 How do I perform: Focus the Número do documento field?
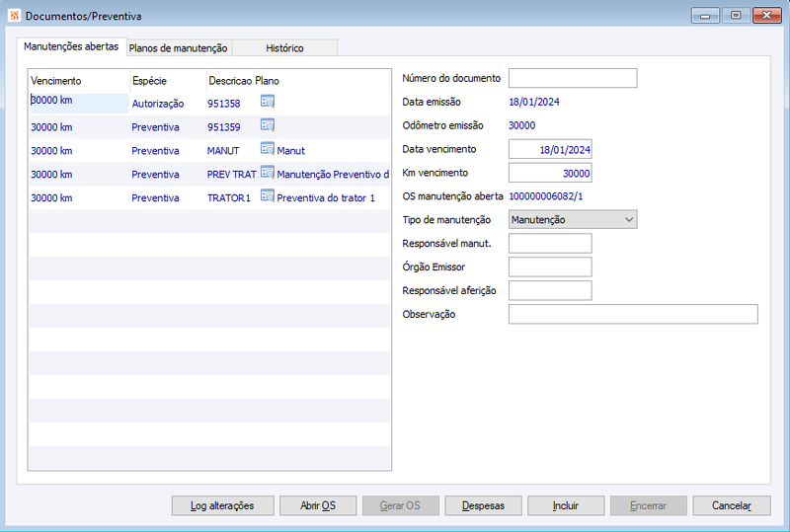tap(573, 78)
